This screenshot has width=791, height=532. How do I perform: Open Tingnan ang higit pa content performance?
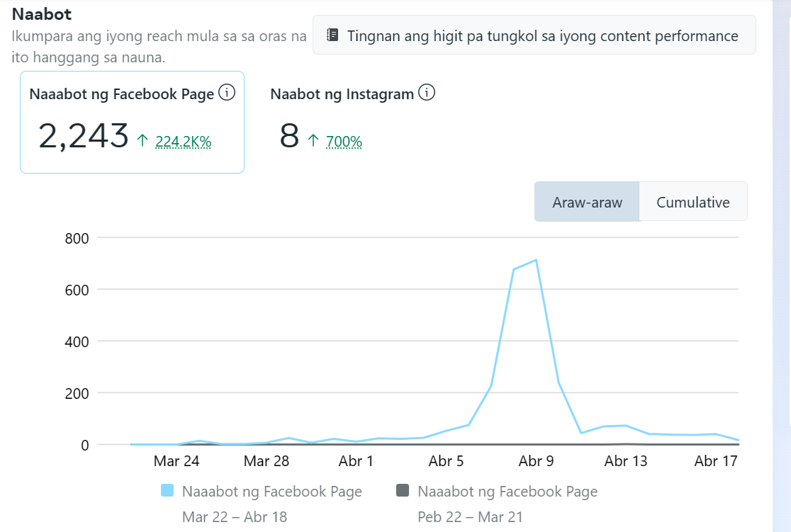tap(534, 35)
